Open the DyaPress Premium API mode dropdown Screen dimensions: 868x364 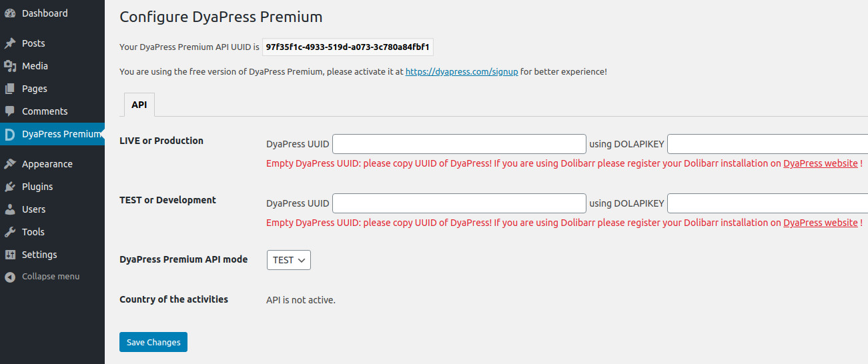289,260
